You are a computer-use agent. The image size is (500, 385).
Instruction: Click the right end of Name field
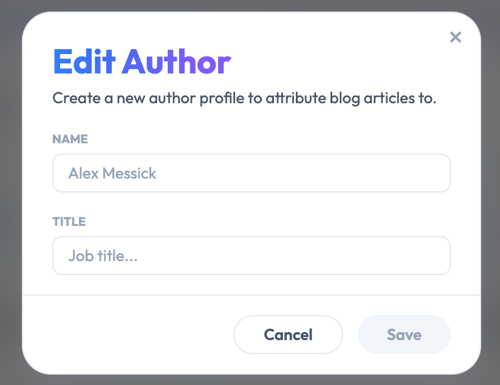[433, 173]
